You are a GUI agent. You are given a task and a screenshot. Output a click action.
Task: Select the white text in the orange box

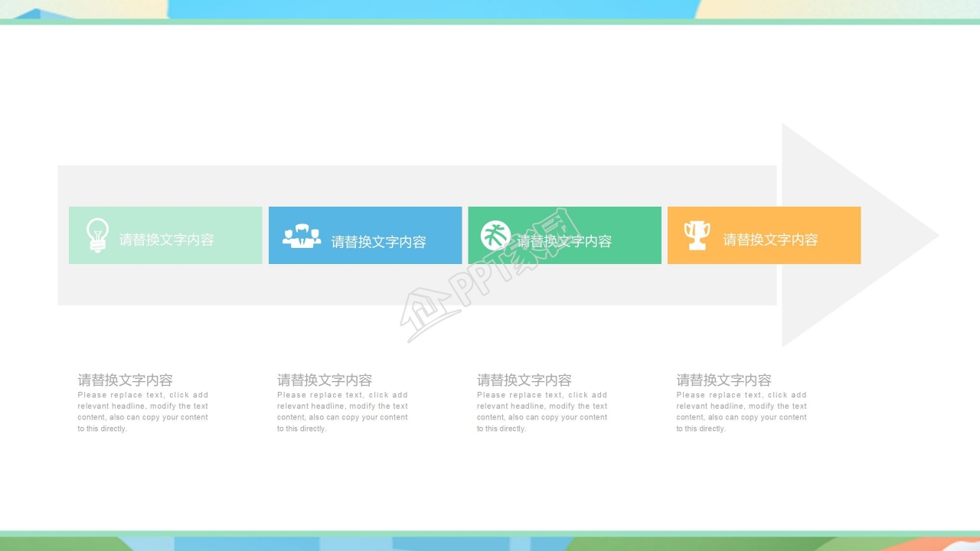(x=770, y=240)
